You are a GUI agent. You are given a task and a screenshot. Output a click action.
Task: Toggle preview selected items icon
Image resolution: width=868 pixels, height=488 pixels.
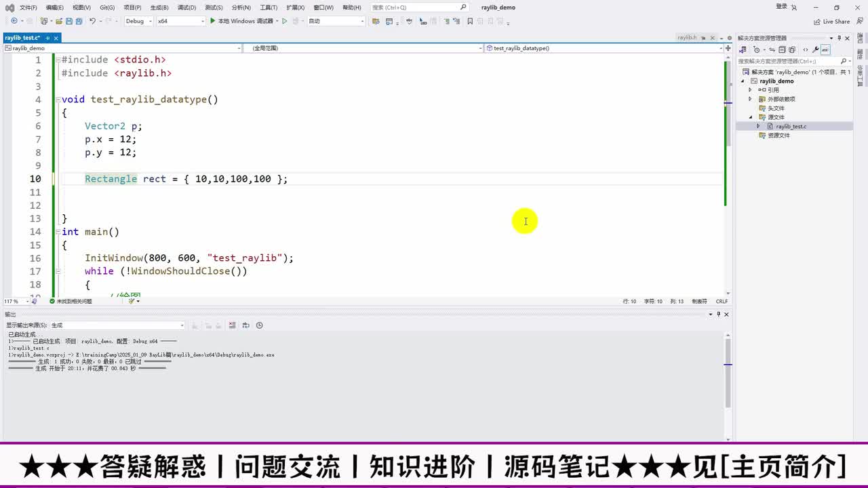tap(825, 49)
